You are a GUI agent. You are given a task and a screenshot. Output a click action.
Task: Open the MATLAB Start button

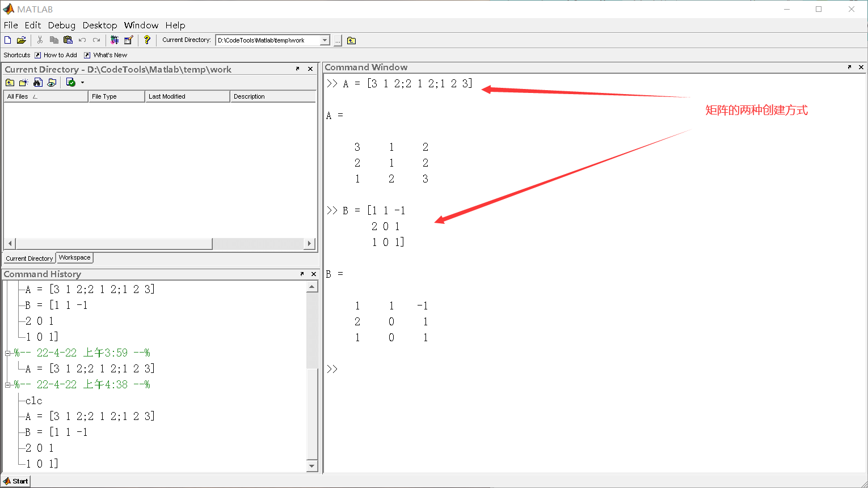pyautogui.click(x=16, y=481)
